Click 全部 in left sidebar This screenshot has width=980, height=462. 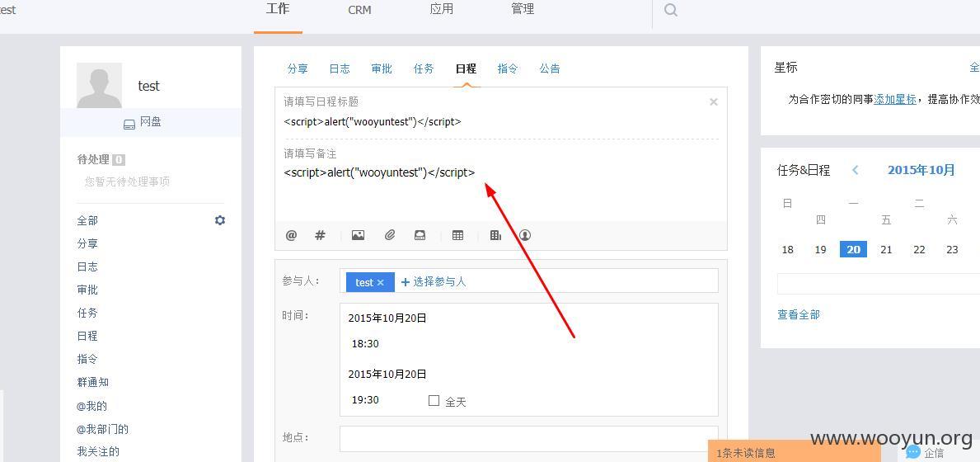[x=87, y=220]
